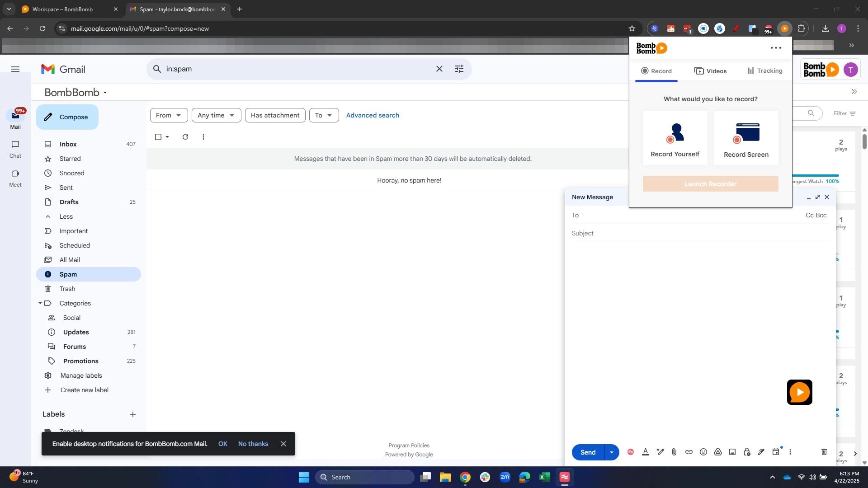Switch to the Tracking tab
The image size is (868, 488).
(x=765, y=70)
